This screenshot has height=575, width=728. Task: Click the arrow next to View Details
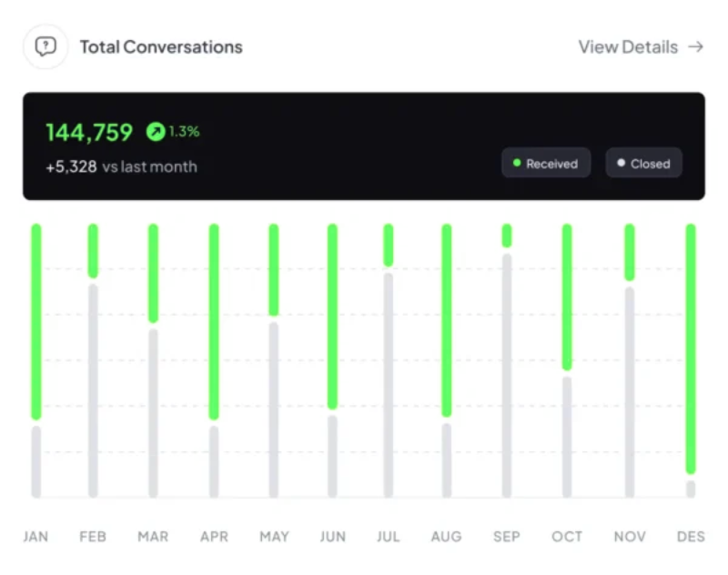pyautogui.click(x=696, y=46)
